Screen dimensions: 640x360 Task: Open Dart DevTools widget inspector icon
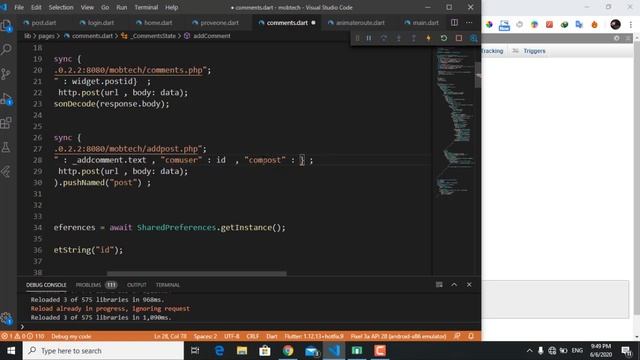tap(473, 38)
